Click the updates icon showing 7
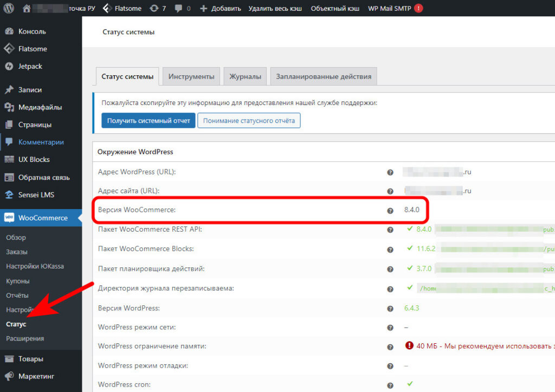This screenshot has width=555, height=392. [158, 8]
